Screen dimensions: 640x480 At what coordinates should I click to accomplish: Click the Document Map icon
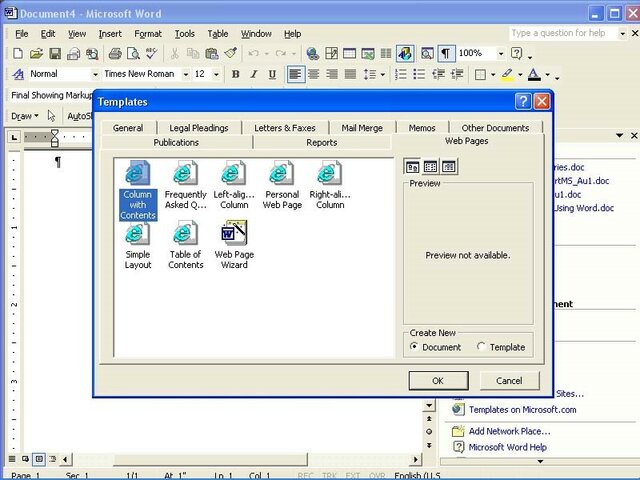[427, 53]
